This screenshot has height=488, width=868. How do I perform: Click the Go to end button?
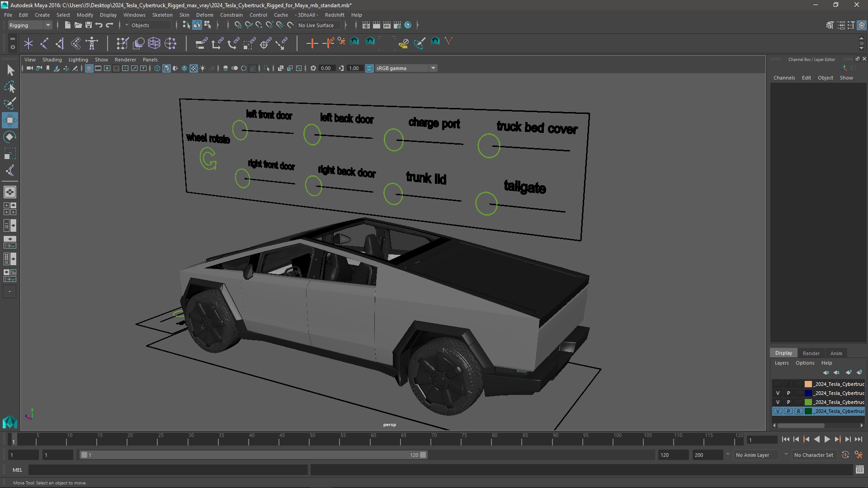[858, 439]
